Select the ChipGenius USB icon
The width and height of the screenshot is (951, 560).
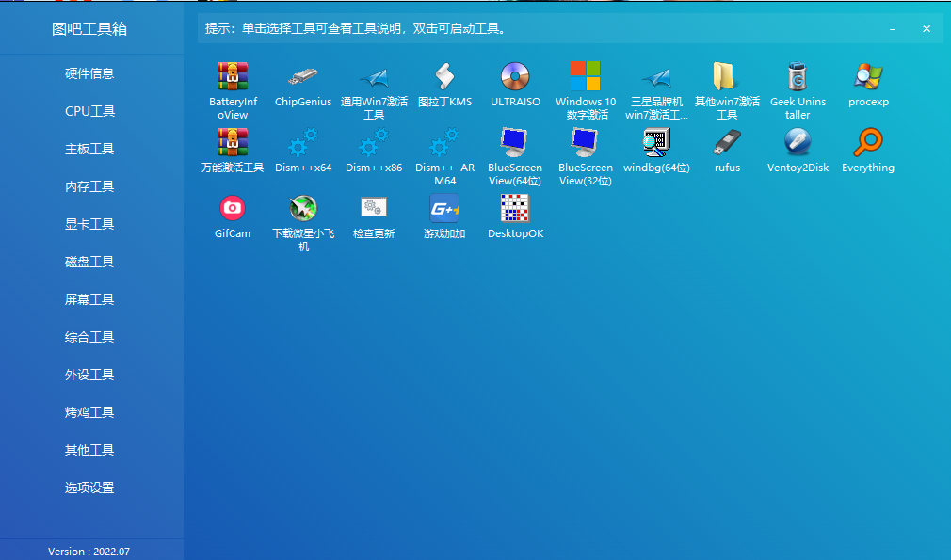[x=303, y=76]
